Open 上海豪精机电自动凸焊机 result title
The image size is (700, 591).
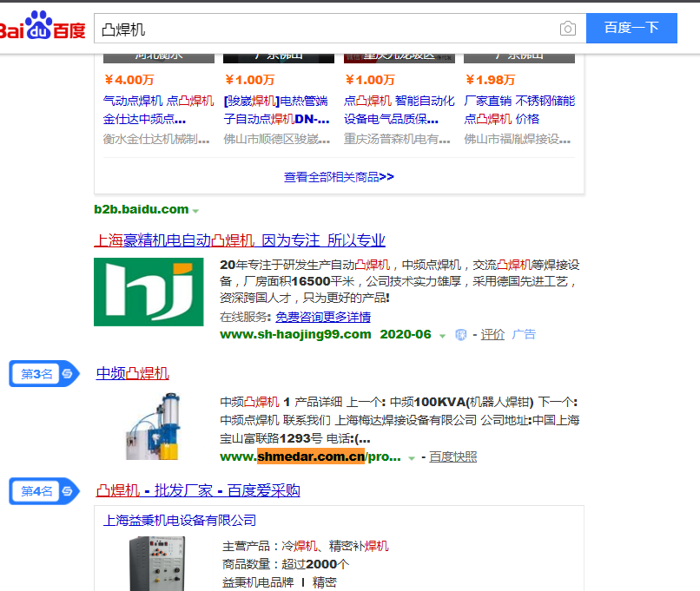pos(240,240)
